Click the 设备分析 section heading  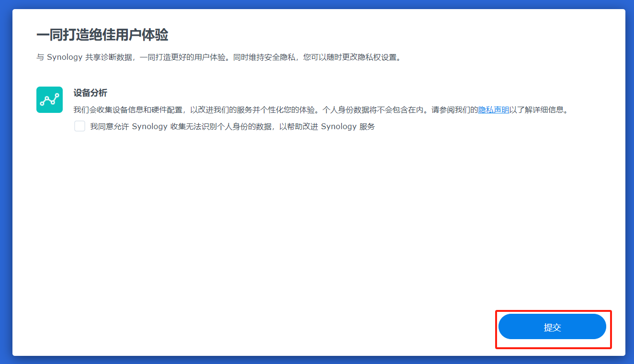tap(90, 93)
